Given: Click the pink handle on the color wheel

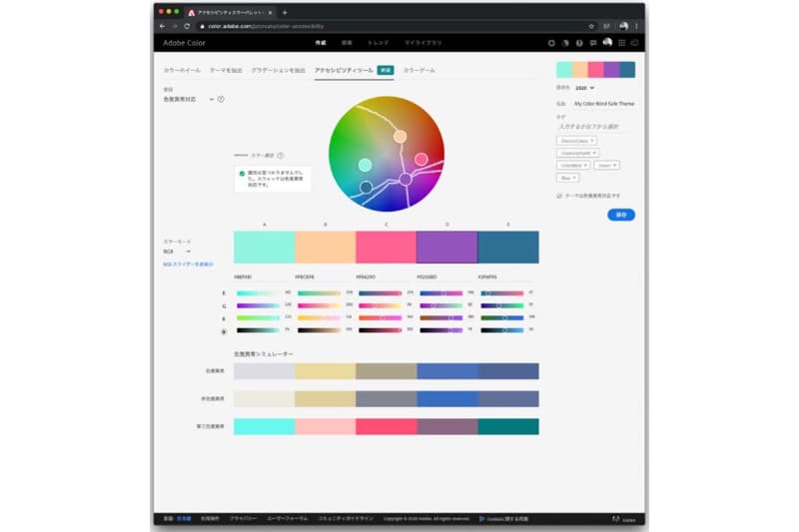Looking at the screenshot, I should click(x=420, y=160).
